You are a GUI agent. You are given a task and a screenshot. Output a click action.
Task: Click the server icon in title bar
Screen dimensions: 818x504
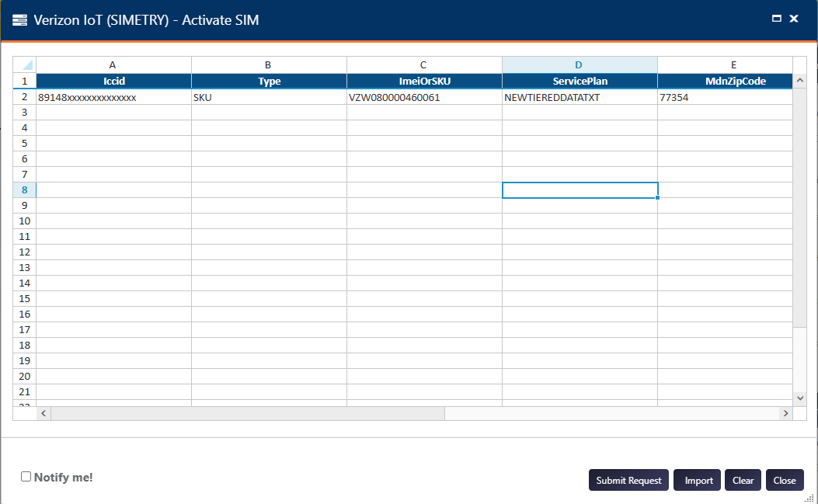[x=20, y=20]
